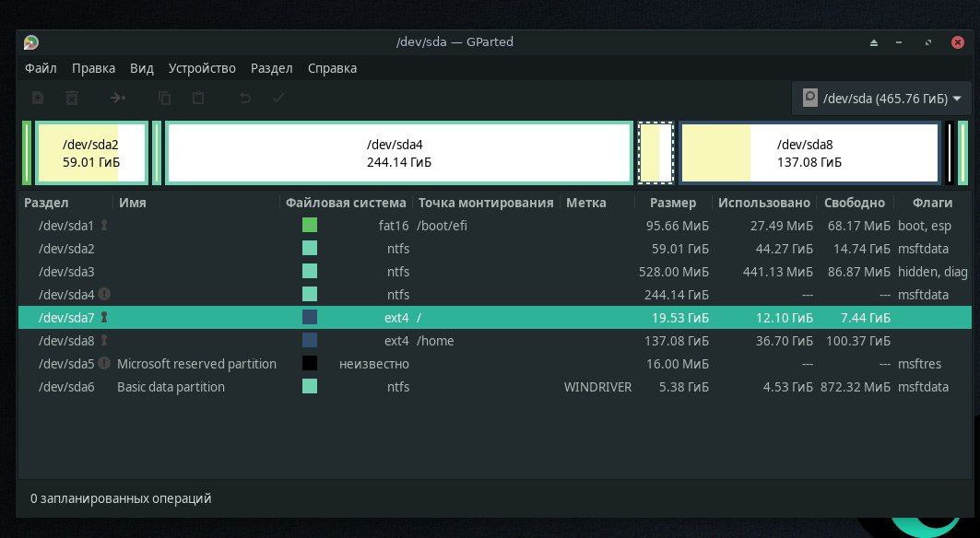The image size is (980, 538).
Task: Click the GParted app icon in title bar
Action: pyautogui.click(x=31, y=41)
